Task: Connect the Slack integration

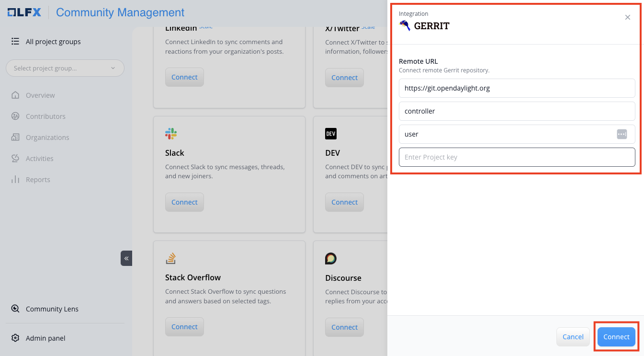Action: coord(184,202)
